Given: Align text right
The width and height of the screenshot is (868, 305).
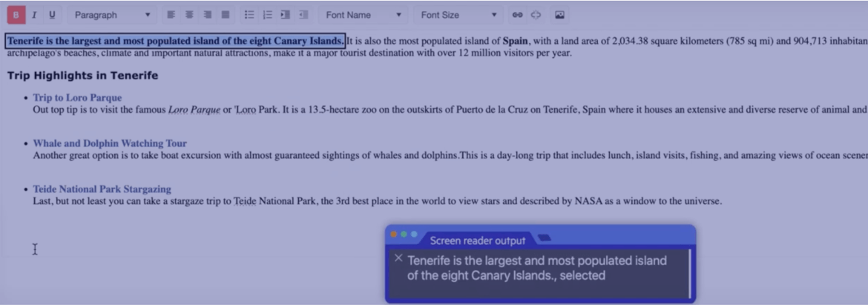Looking at the screenshot, I should click(208, 15).
